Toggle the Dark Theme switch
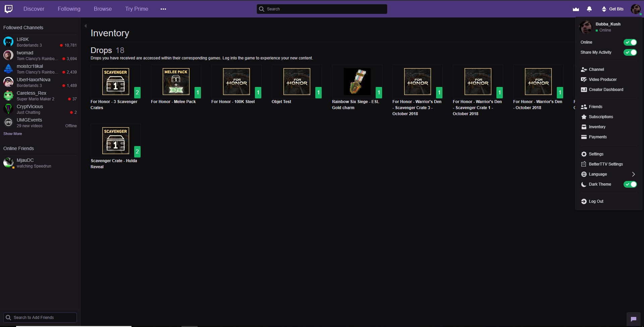This screenshot has width=644, height=327. click(x=630, y=184)
